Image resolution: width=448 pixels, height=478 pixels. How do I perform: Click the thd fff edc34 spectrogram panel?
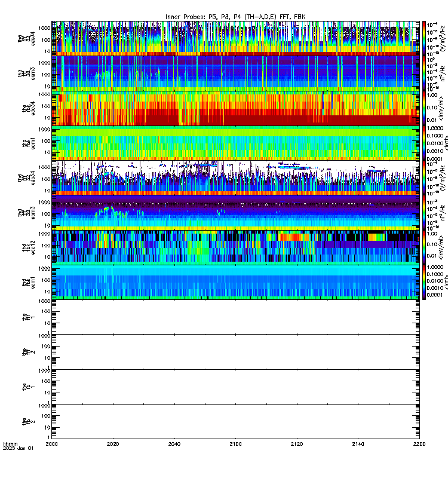(x=235, y=177)
